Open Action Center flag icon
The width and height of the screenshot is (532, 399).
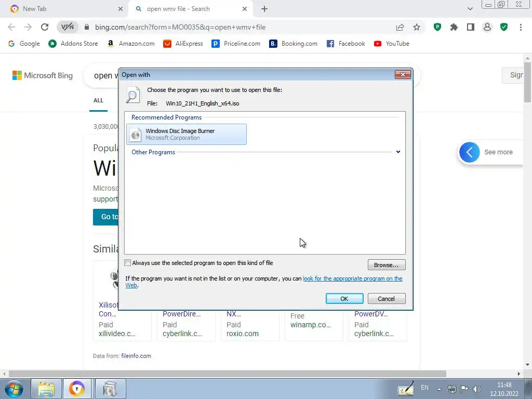(464, 389)
